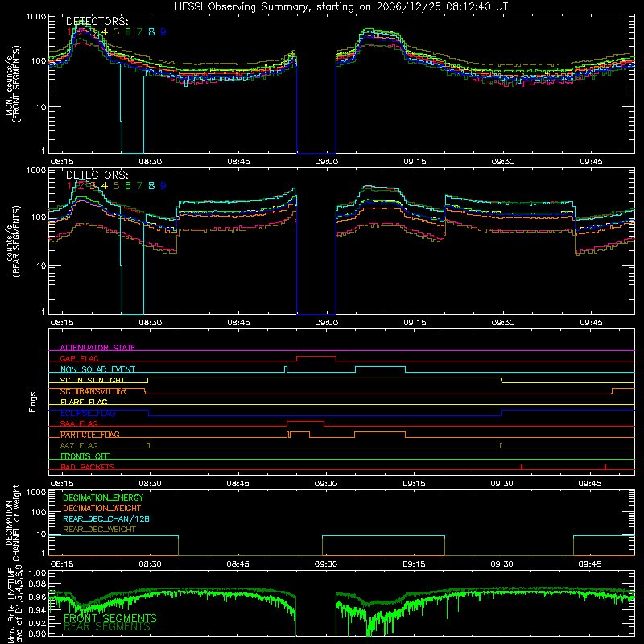
Task: Click the BAD_PACKETS flag label
Action: point(88,468)
